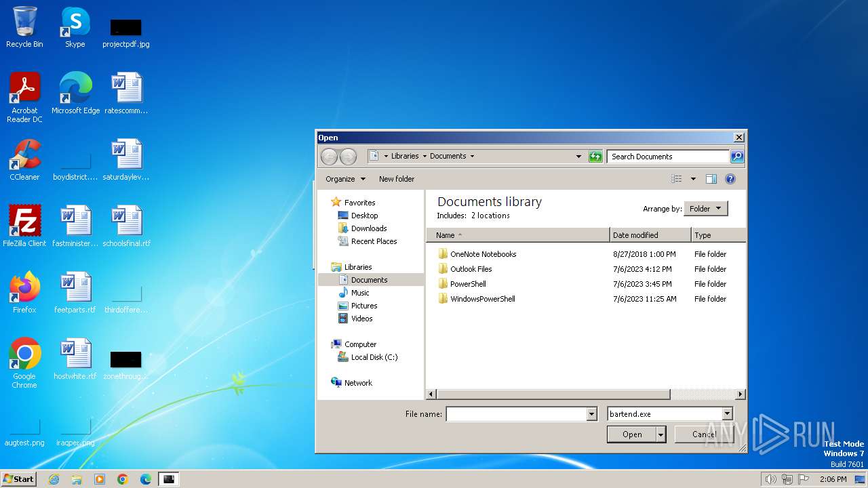Click the Forward navigation arrow button
This screenshot has height=488, width=868.
coord(348,157)
